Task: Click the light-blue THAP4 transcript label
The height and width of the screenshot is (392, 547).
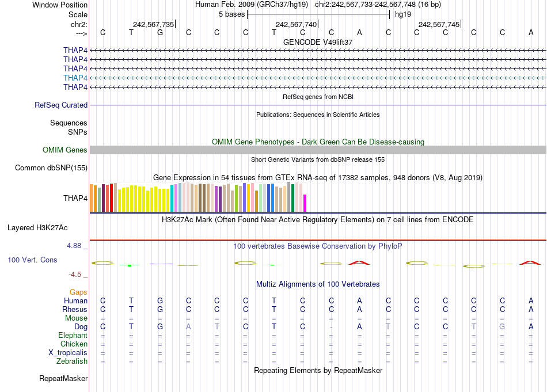Action: point(75,78)
